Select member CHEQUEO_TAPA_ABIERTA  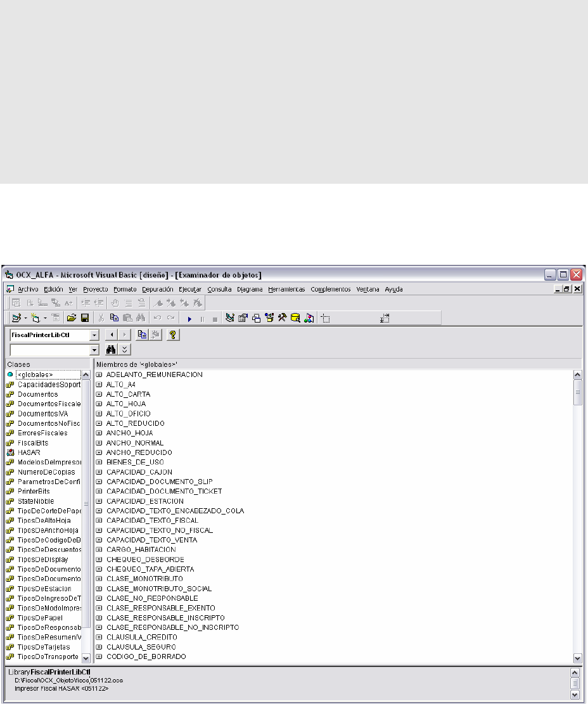click(150, 569)
